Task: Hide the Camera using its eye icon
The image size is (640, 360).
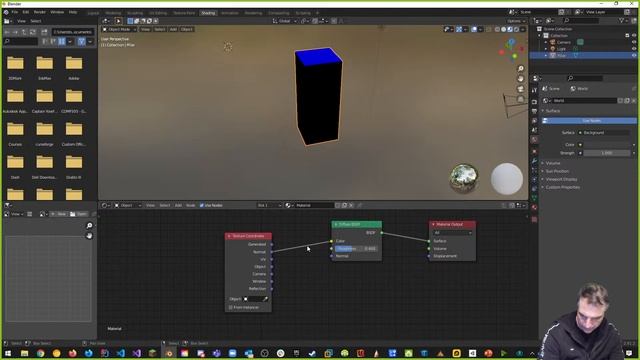Action: (634, 42)
